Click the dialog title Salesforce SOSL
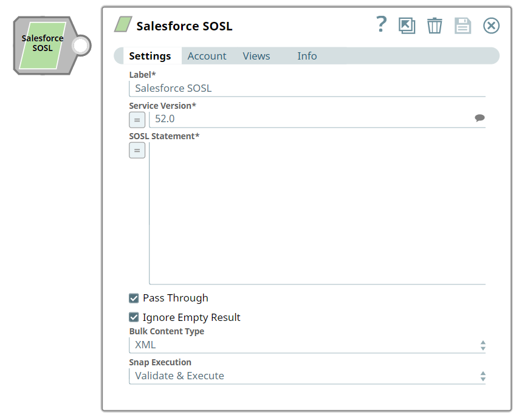Screen dimensions: 519x420 [x=184, y=26]
